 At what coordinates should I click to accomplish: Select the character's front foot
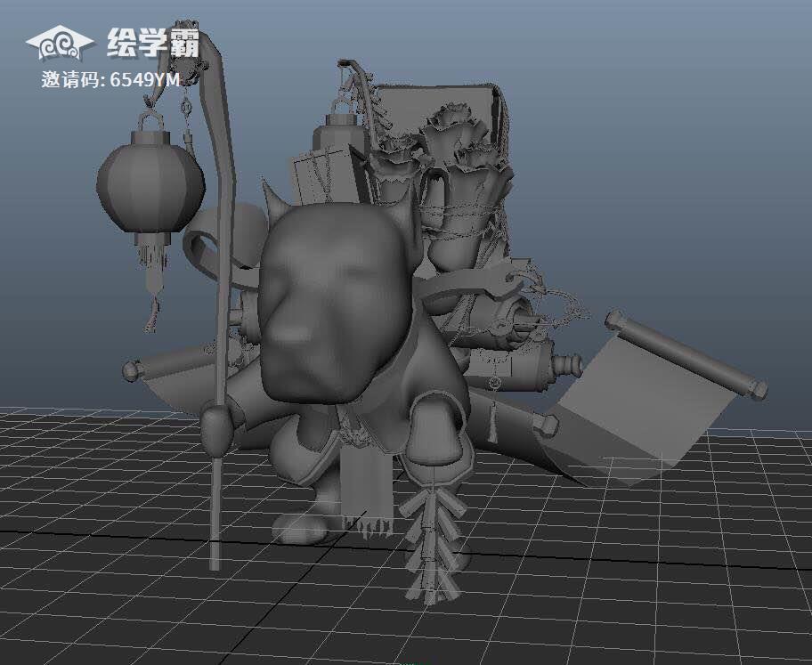[300, 528]
